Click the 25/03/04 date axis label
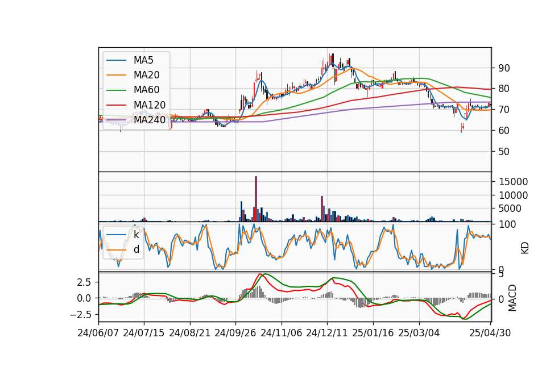 tap(419, 333)
